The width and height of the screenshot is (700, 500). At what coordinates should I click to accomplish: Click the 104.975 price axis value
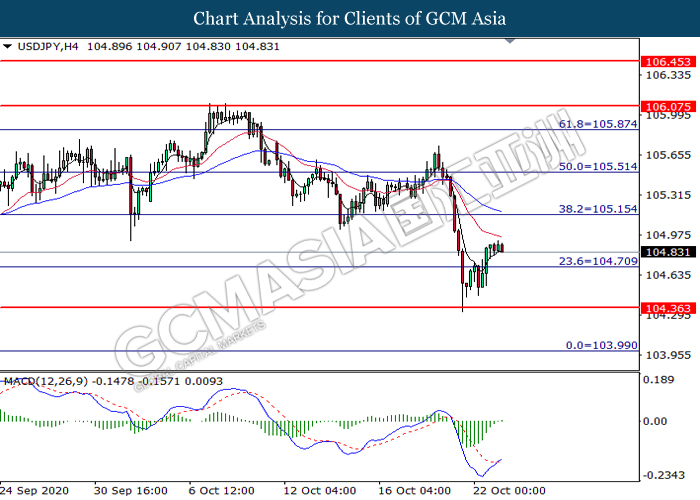coord(668,235)
